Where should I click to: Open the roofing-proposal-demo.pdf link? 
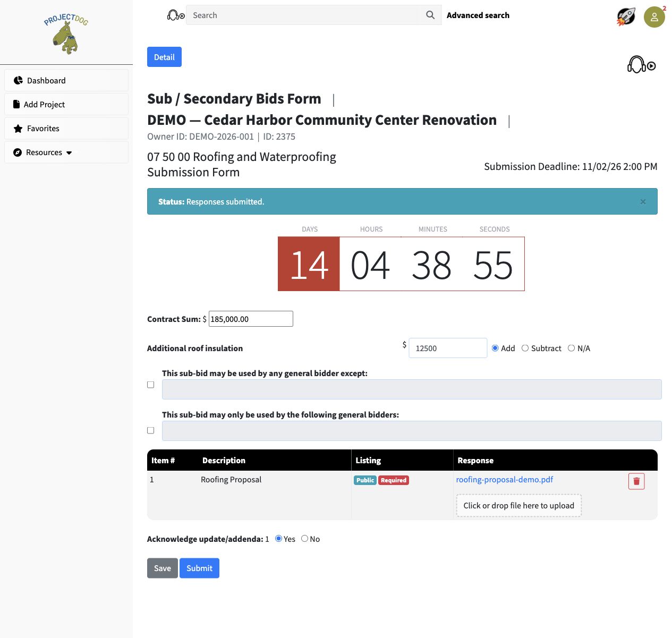[505, 480]
